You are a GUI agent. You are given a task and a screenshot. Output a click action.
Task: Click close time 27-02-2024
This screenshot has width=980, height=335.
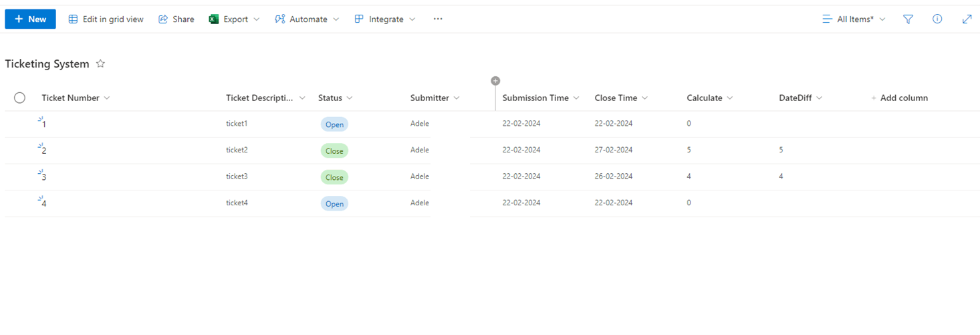(x=614, y=150)
